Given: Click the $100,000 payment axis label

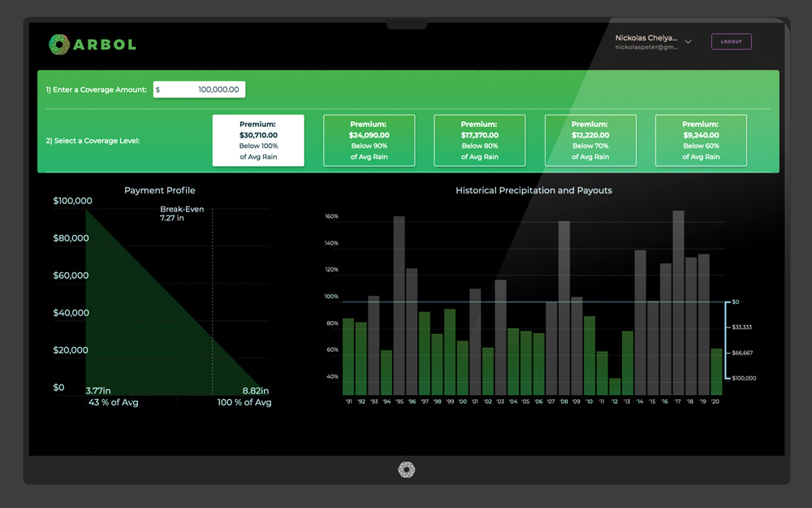Looking at the screenshot, I should point(72,201).
